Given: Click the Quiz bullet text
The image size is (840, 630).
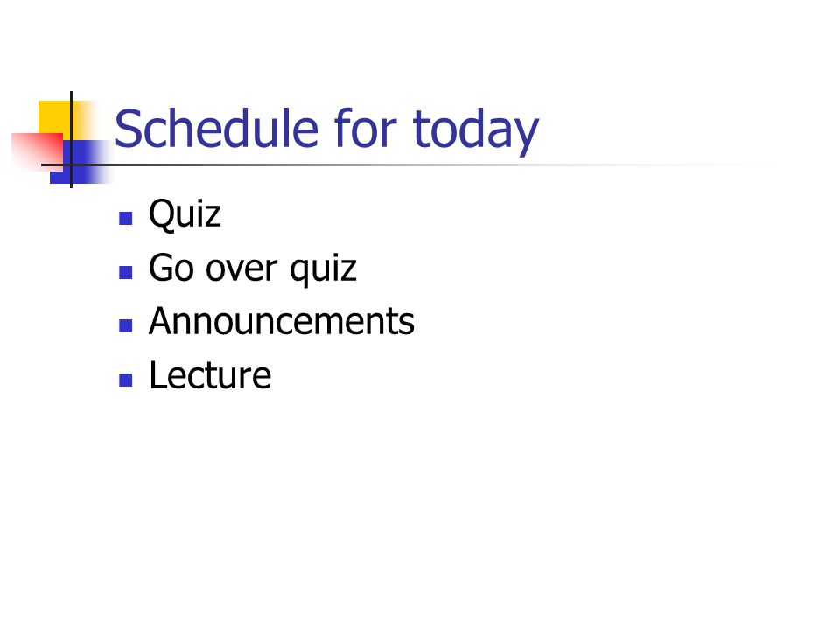Looking at the screenshot, I should (x=185, y=214).
